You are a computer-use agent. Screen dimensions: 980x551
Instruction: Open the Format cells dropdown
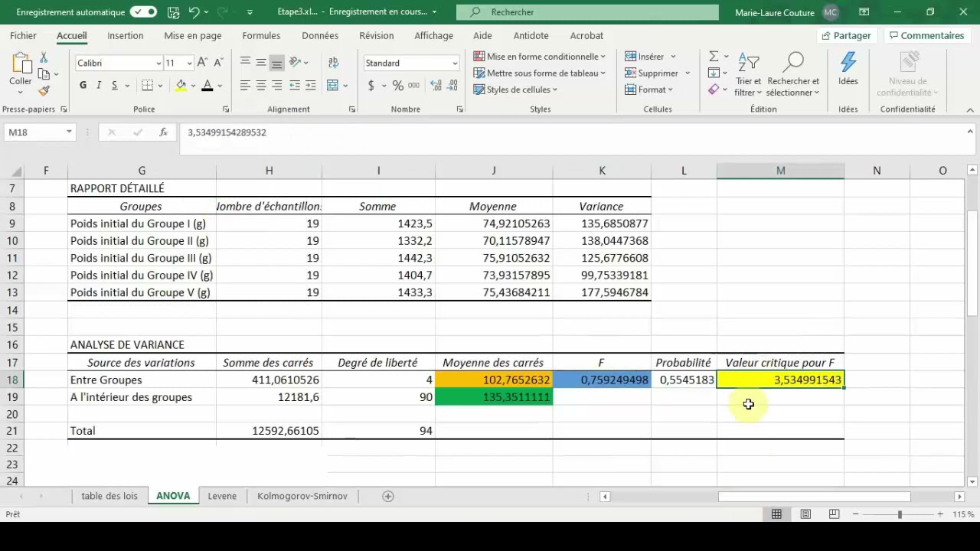(x=648, y=90)
